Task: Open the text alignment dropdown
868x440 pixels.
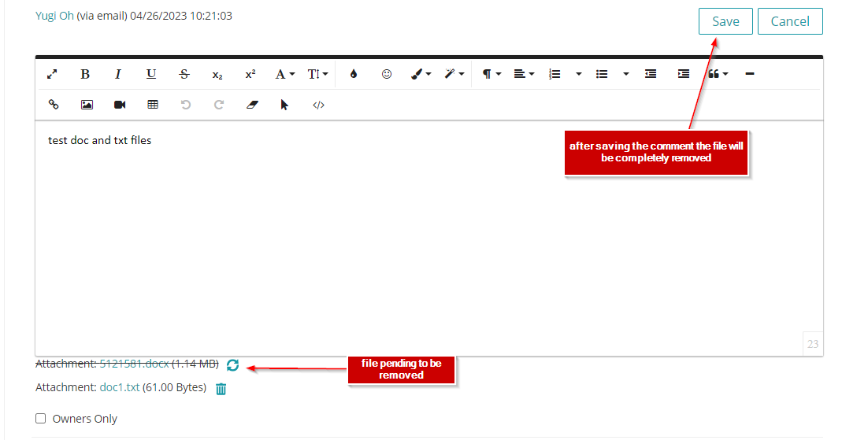Action: click(524, 74)
